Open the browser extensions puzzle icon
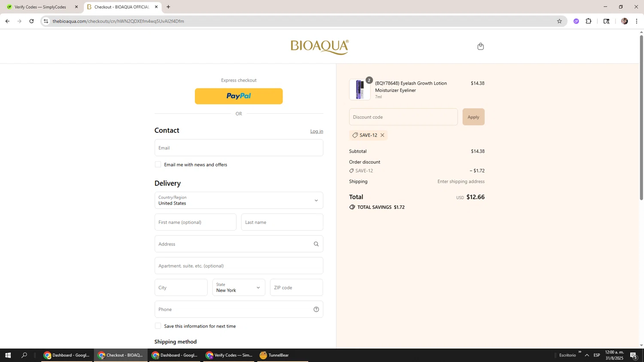Image resolution: width=644 pixels, height=362 pixels. 589,21
